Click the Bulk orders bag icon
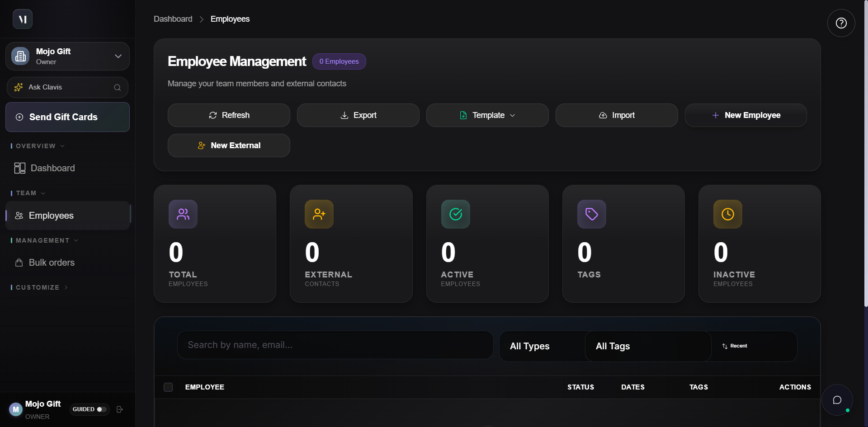 coord(19,263)
